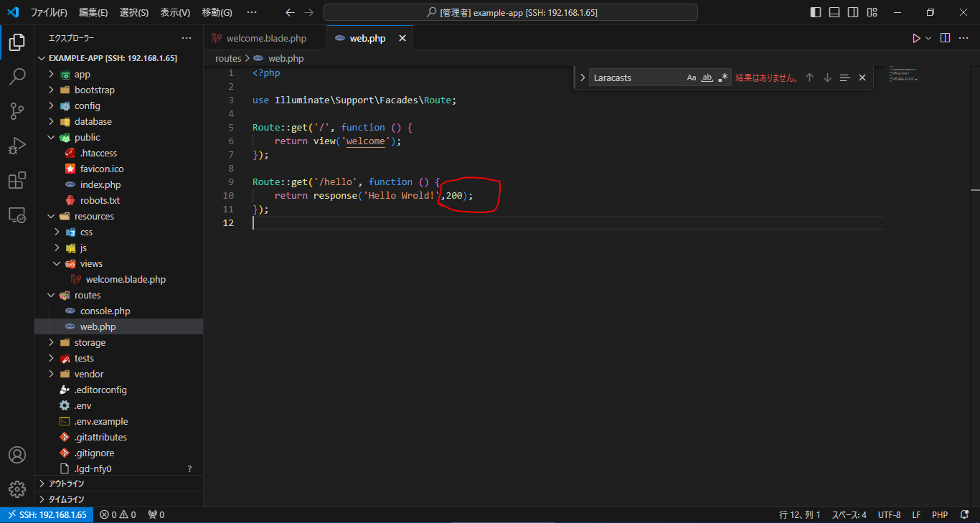Toggle secondary sidebar layout icon

pos(853,12)
